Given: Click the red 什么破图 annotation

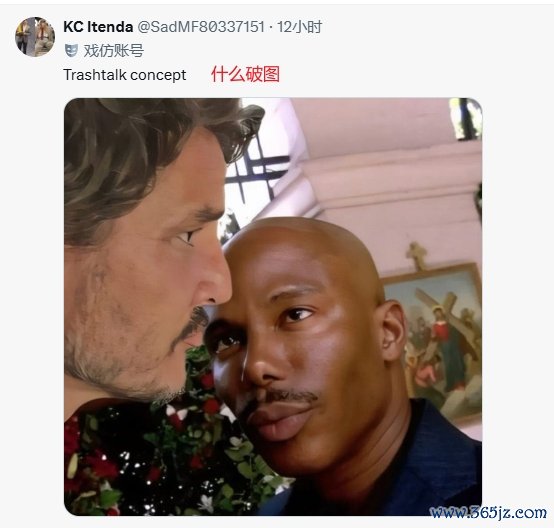Looking at the screenshot, I should click(245, 74).
